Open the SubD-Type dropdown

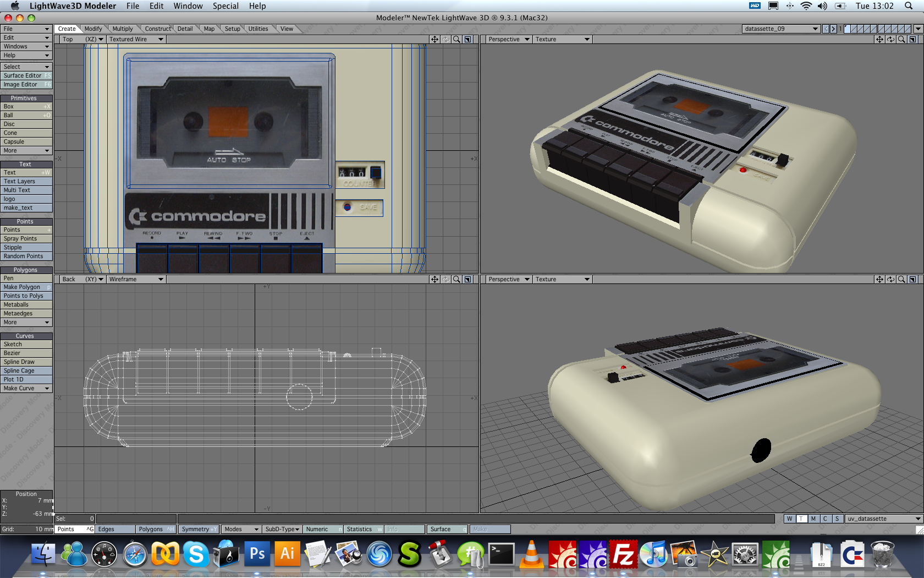[282, 529]
